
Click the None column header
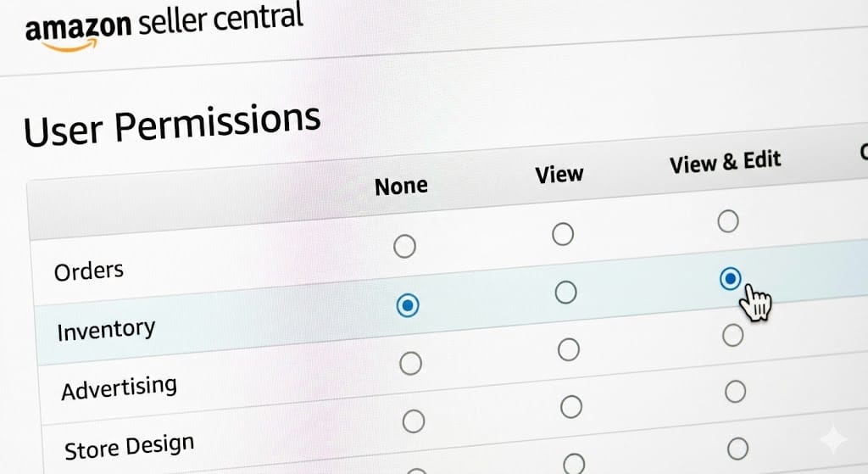(x=401, y=185)
